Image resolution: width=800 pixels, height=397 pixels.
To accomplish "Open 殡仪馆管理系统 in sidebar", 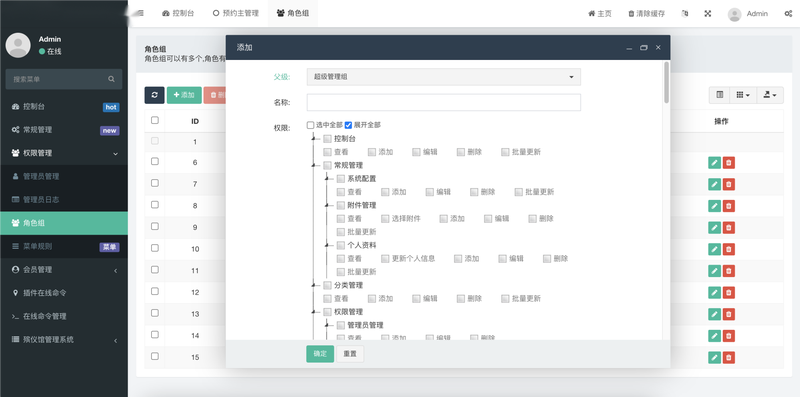I will click(x=64, y=339).
